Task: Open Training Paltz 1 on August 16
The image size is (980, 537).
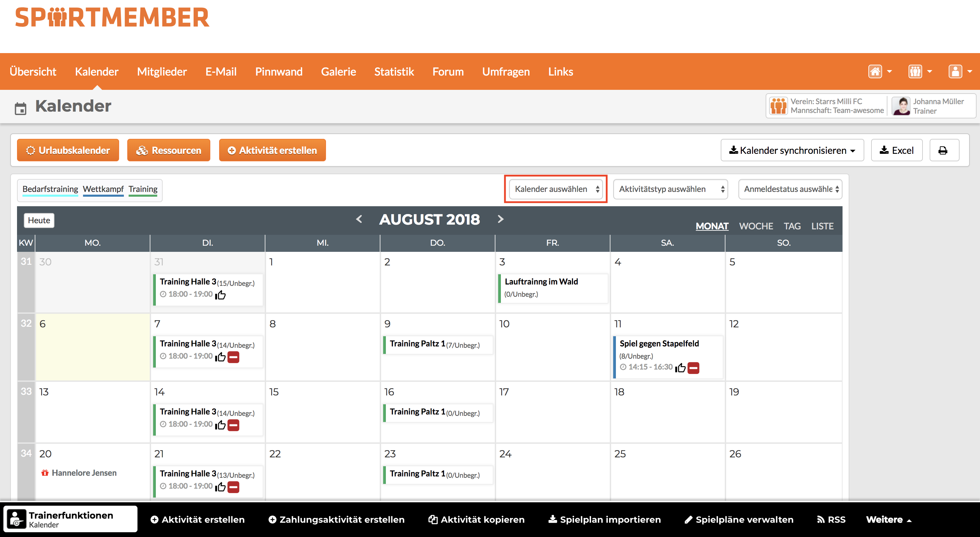Action: 438,413
